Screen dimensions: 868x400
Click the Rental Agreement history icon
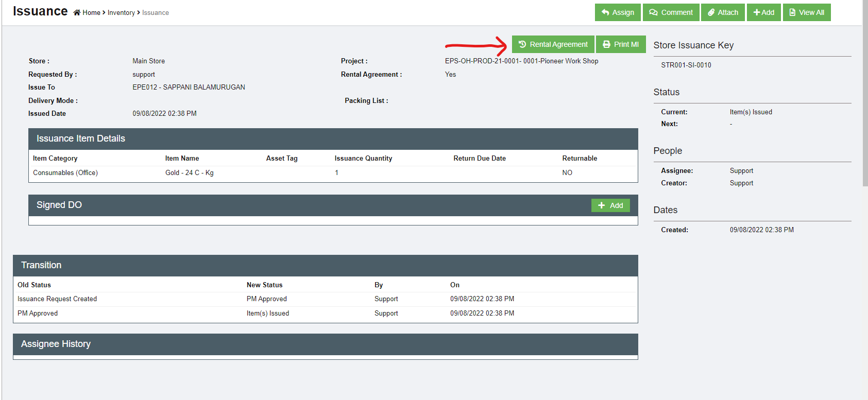click(522, 44)
